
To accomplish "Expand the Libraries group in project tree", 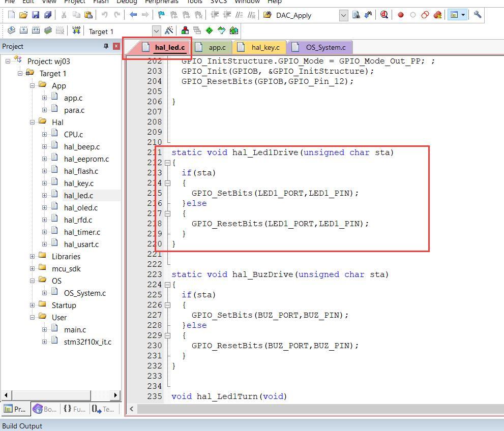I will tap(33, 257).
